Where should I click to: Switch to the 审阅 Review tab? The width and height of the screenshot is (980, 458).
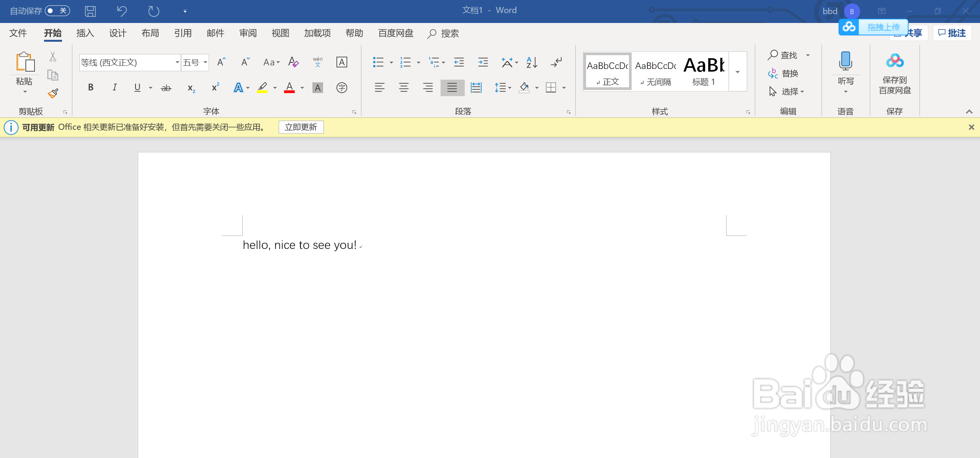click(x=248, y=33)
